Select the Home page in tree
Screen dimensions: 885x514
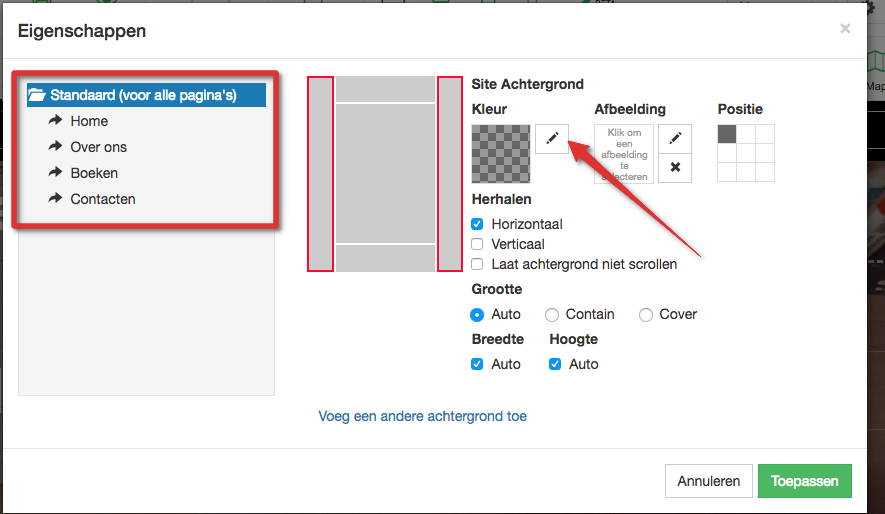[x=89, y=121]
